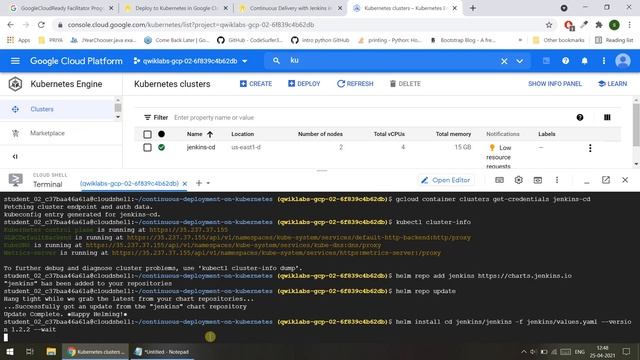Open a new browser tab
Image resolution: width=640 pixels, height=360 pixels.
473,8
